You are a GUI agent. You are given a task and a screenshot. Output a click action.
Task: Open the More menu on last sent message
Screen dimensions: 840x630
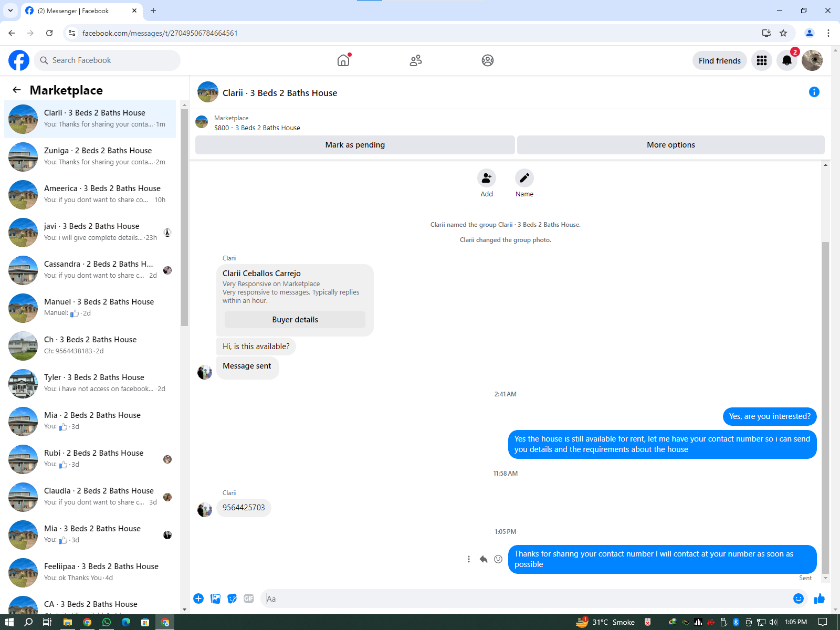click(469, 559)
